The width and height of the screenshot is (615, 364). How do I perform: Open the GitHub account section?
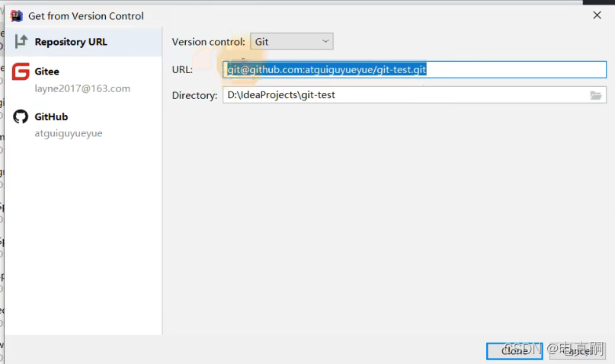83,124
